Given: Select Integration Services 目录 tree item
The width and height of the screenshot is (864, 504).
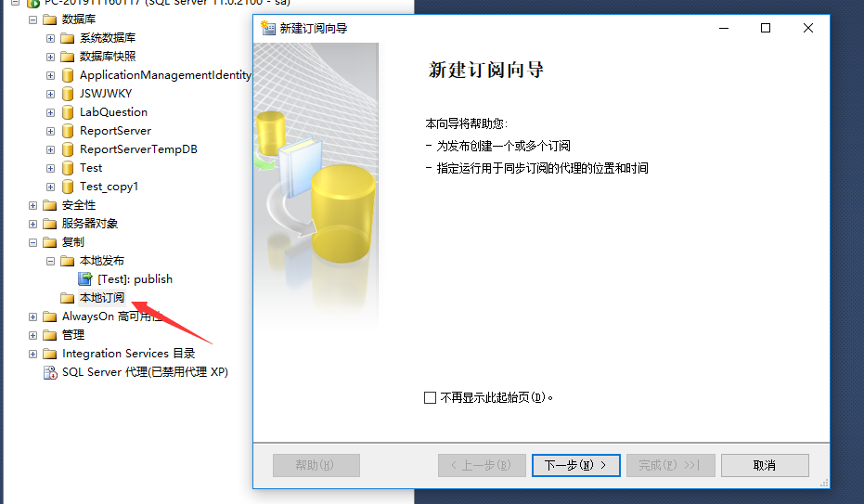Looking at the screenshot, I should point(128,354).
